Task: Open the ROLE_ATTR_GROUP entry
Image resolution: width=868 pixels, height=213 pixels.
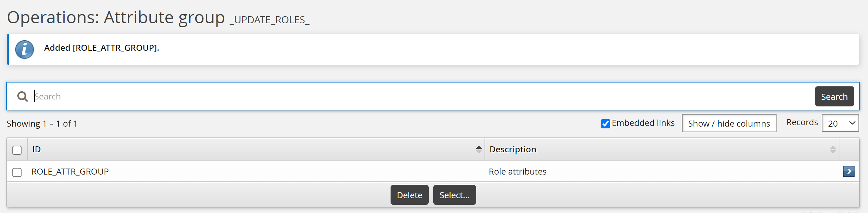Action: click(x=70, y=172)
